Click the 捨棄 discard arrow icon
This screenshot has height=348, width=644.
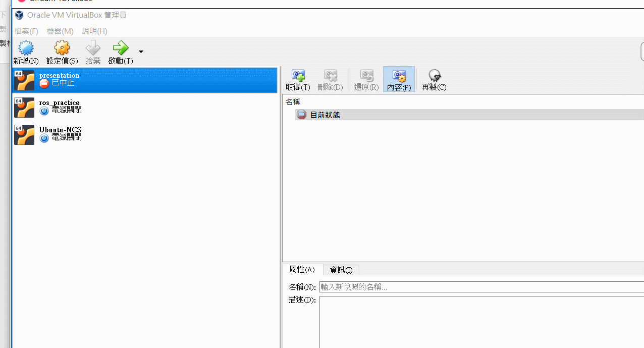[x=93, y=48]
